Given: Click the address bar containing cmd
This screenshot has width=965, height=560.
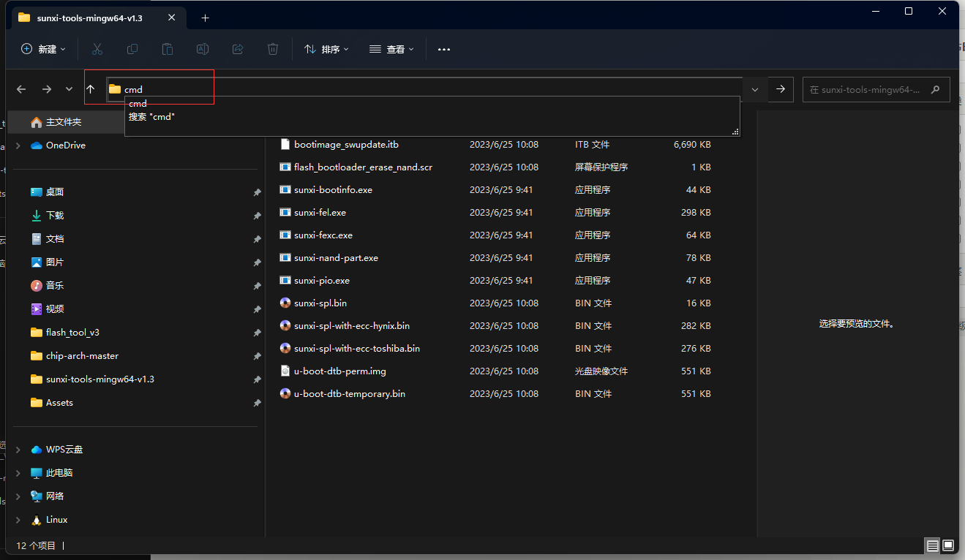Looking at the screenshot, I should pos(424,89).
